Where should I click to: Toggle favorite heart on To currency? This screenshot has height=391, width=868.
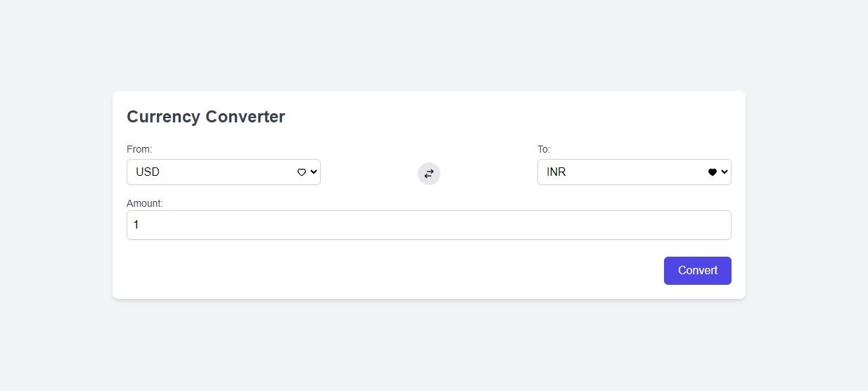[712, 172]
